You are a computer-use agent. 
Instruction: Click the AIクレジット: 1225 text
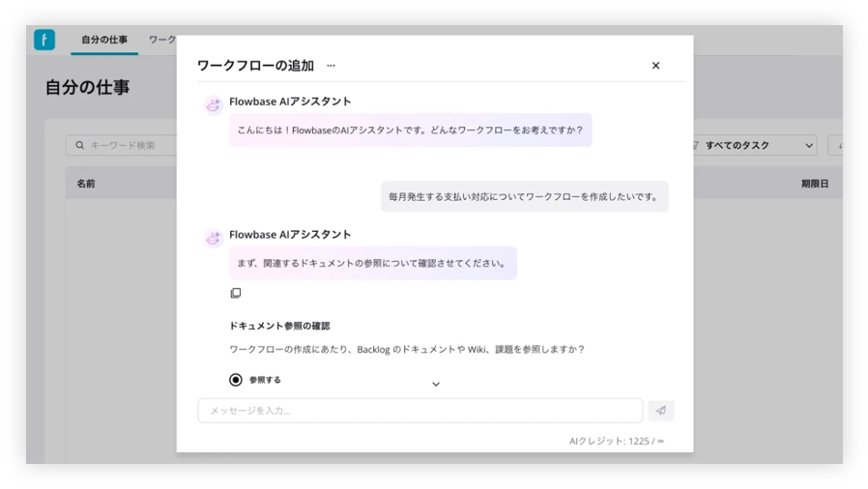[617, 441]
